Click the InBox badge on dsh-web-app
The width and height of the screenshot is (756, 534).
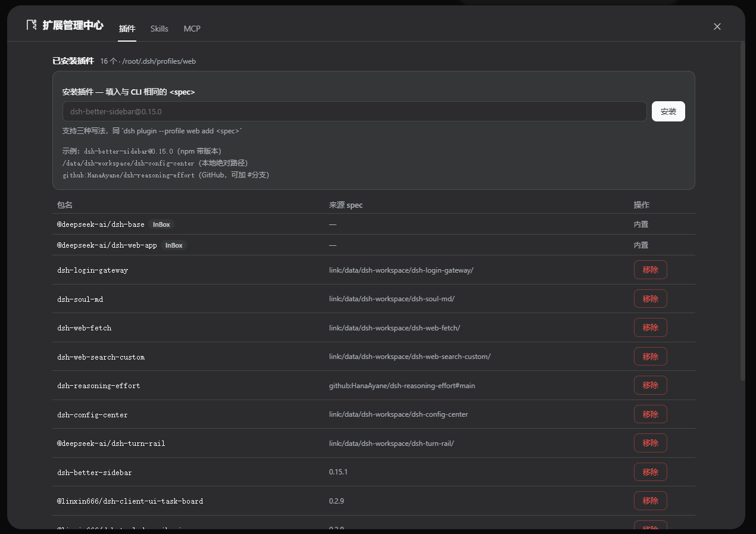pos(174,245)
